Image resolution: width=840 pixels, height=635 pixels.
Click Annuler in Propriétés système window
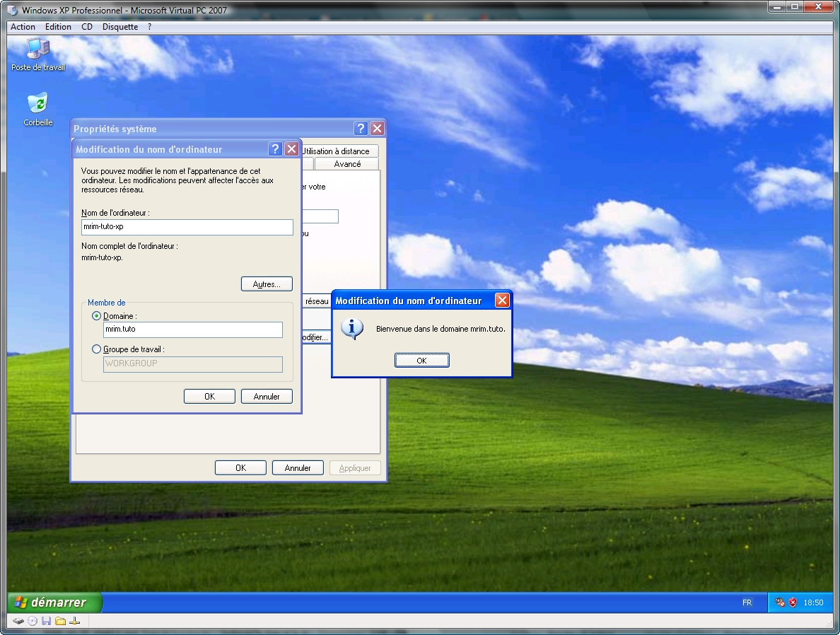point(298,468)
